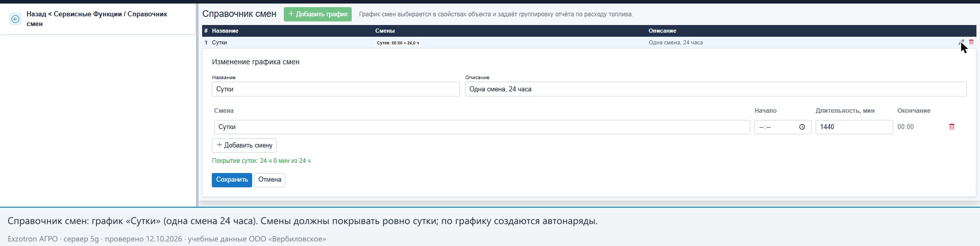Screen dimensions: 980x246
Task: Select the Описание column header
Action: pos(662,31)
